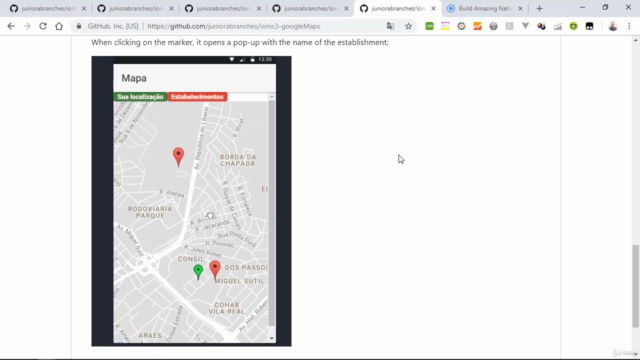Click the red Estabelecimentos label

pyautogui.click(x=197, y=97)
